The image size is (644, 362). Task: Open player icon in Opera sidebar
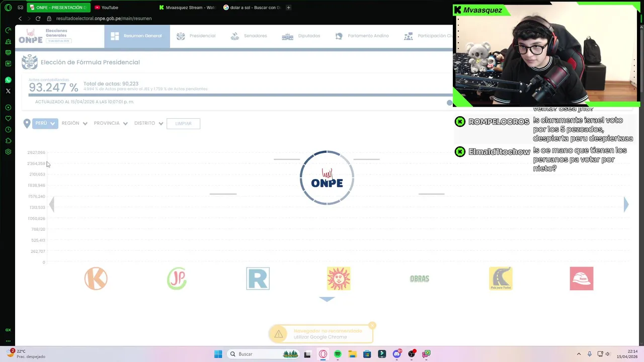pos(8,108)
